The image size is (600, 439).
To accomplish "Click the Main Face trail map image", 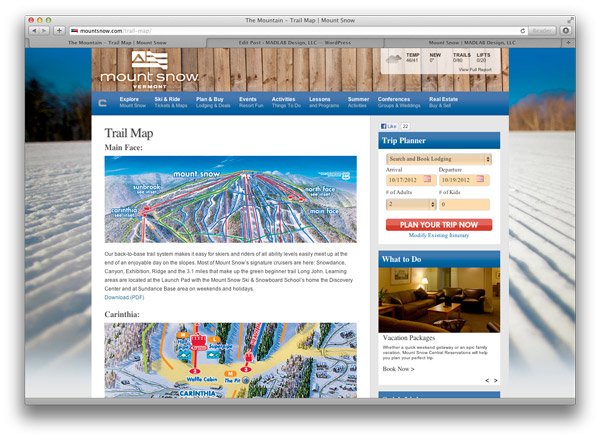I will click(x=230, y=199).
